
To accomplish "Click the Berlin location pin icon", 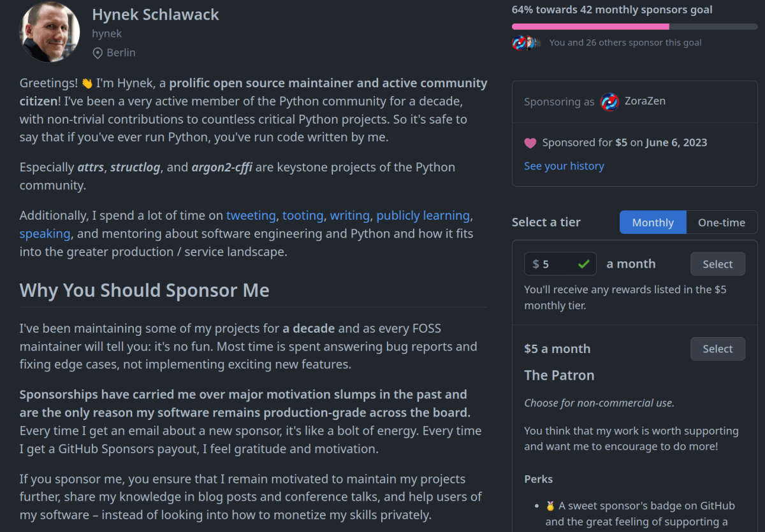I will point(97,53).
